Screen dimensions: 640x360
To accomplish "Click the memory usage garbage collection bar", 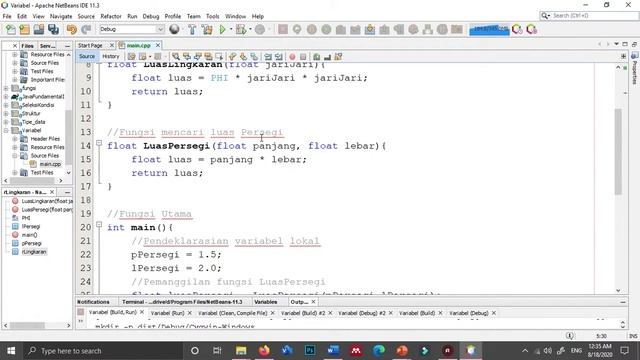I will click(x=489, y=29).
